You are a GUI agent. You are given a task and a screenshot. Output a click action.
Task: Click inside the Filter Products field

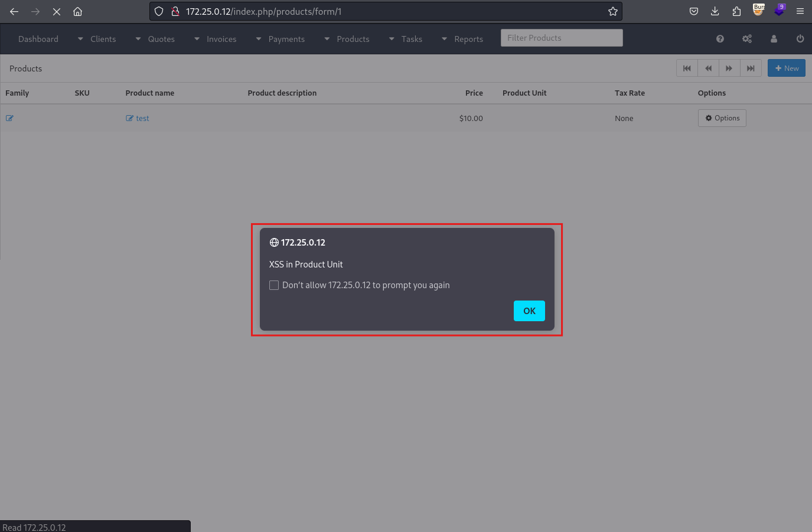(561, 37)
